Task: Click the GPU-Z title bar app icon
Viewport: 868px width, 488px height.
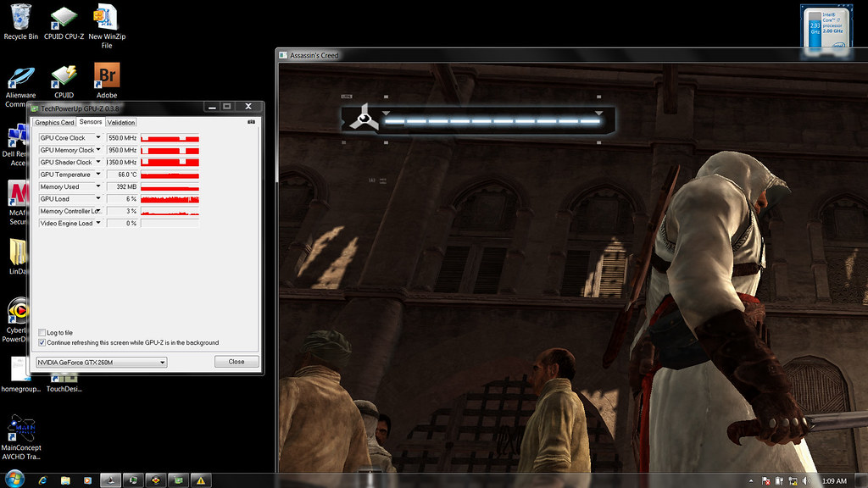Action: [35, 108]
